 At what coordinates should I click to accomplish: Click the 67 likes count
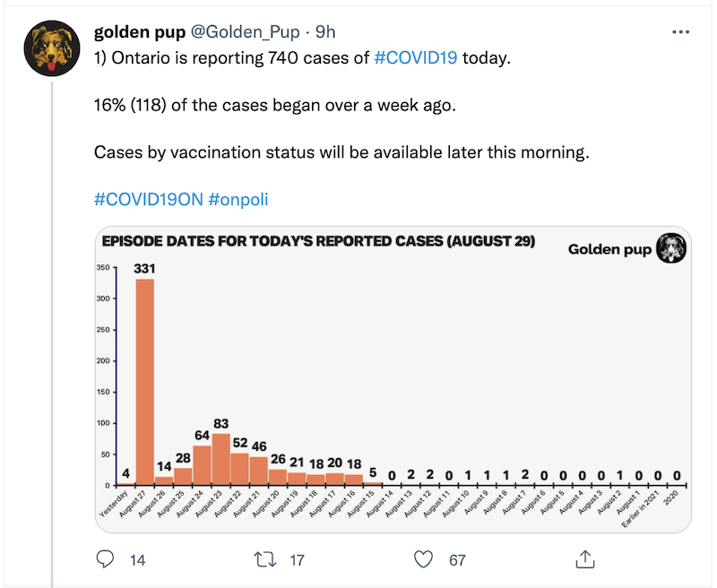[x=457, y=560]
